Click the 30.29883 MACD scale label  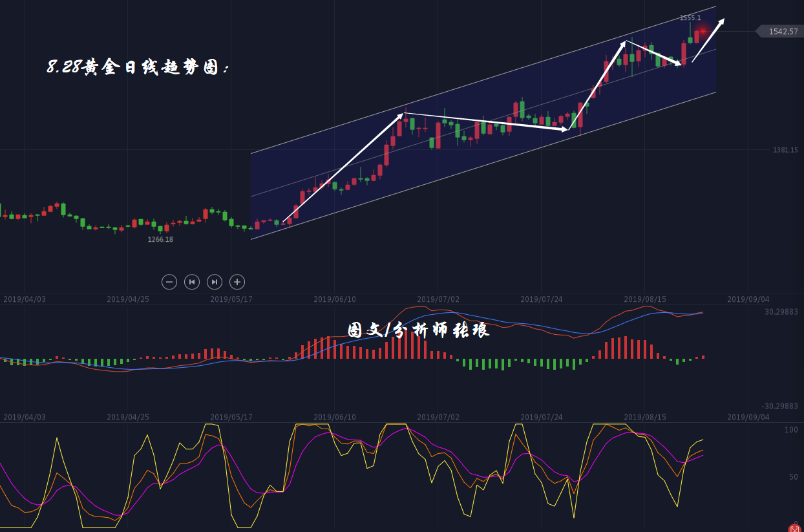781,312
